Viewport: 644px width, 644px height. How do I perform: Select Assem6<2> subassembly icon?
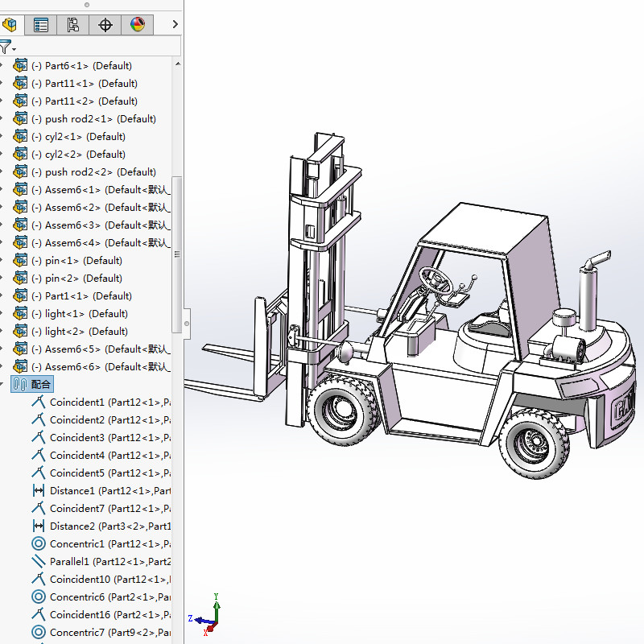click(20, 207)
